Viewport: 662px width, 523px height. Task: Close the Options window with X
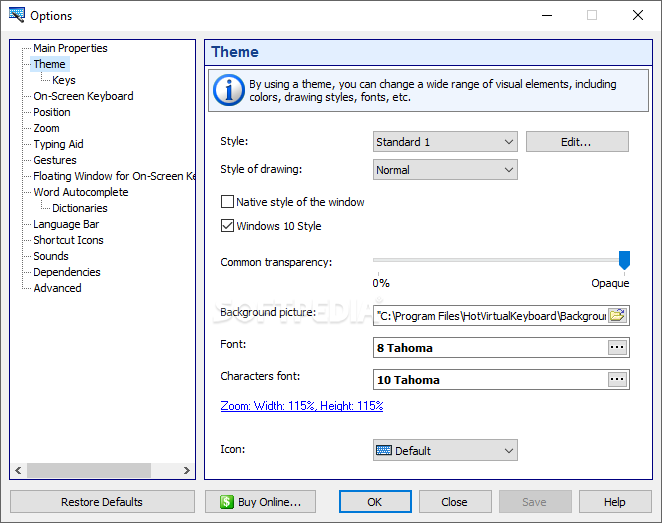point(638,15)
